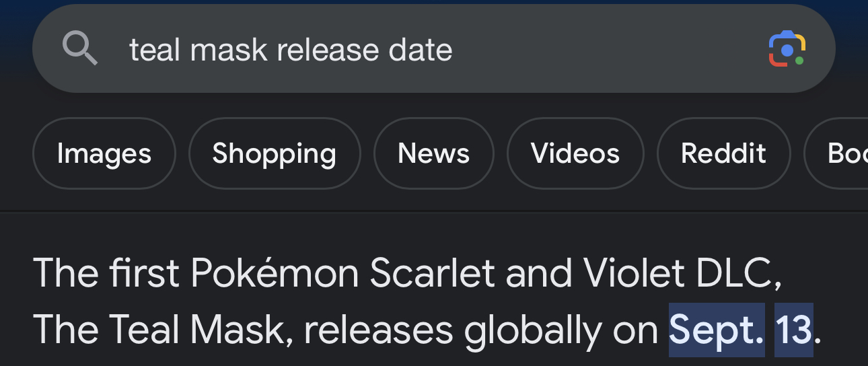Click 'Teal Mask' in the answer's second line
The width and height of the screenshot is (868, 366).
pyautogui.click(x=201, y=330)
